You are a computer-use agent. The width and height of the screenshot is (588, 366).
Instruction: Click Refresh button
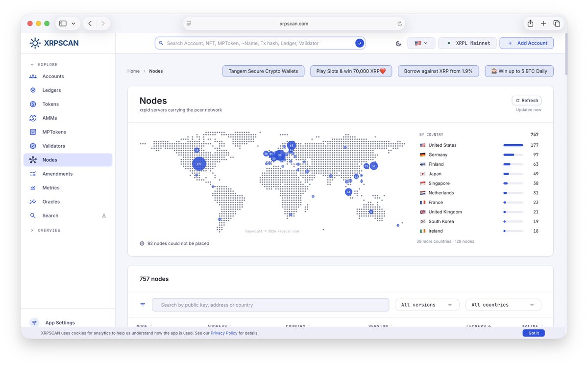click(527, 100)
